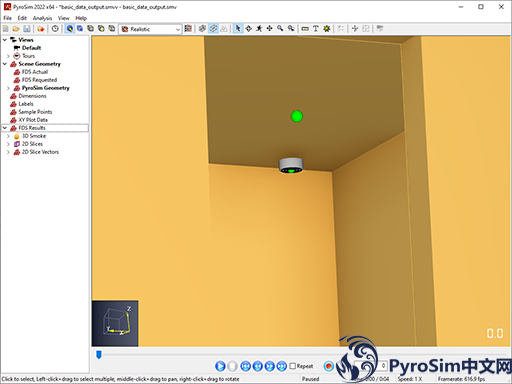Screen dimensions: 512x384
Task: Expand the 2D Slices tree node
Action: [x=8, y=144]
